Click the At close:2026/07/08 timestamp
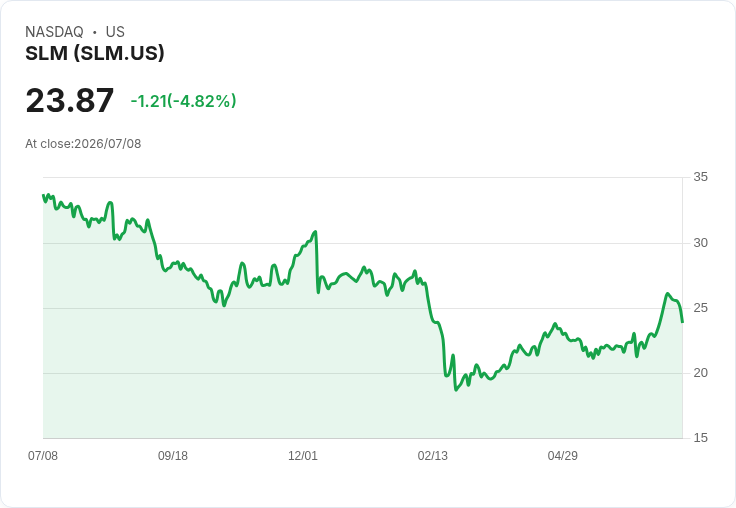The width and height of the screenshot is (736, 508). 83,144
